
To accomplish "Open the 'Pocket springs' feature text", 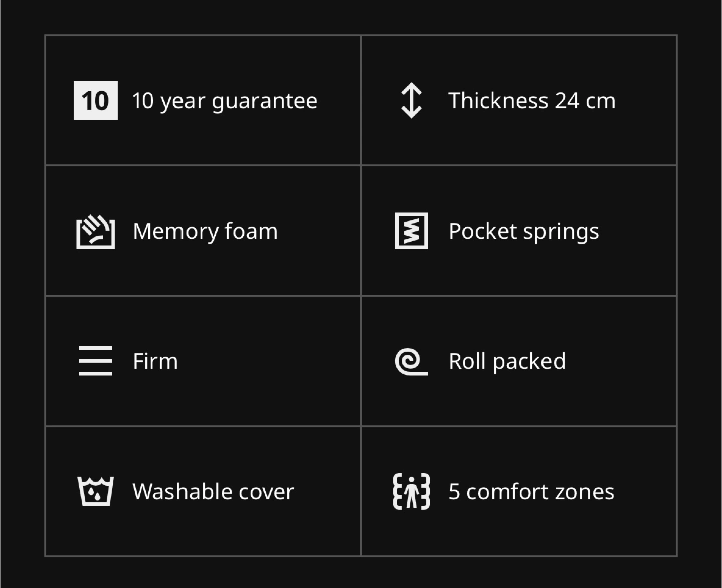I will (x=524, y=231).
